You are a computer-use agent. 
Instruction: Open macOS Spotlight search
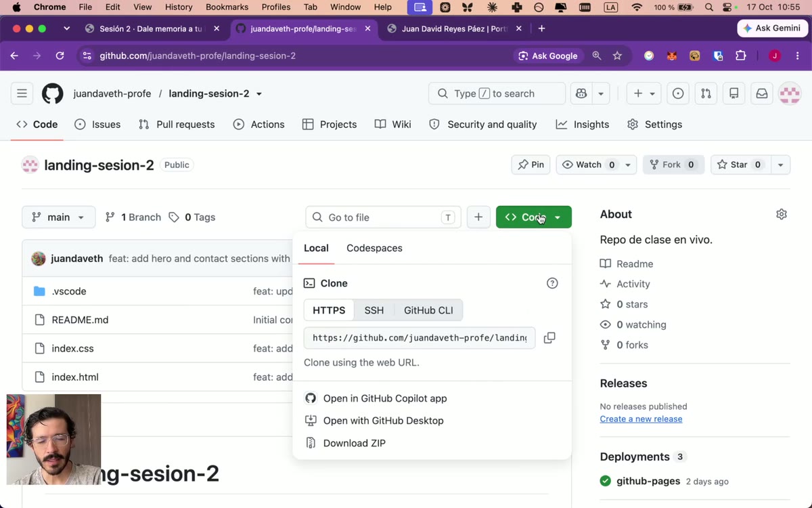click(x=708, y=7)
